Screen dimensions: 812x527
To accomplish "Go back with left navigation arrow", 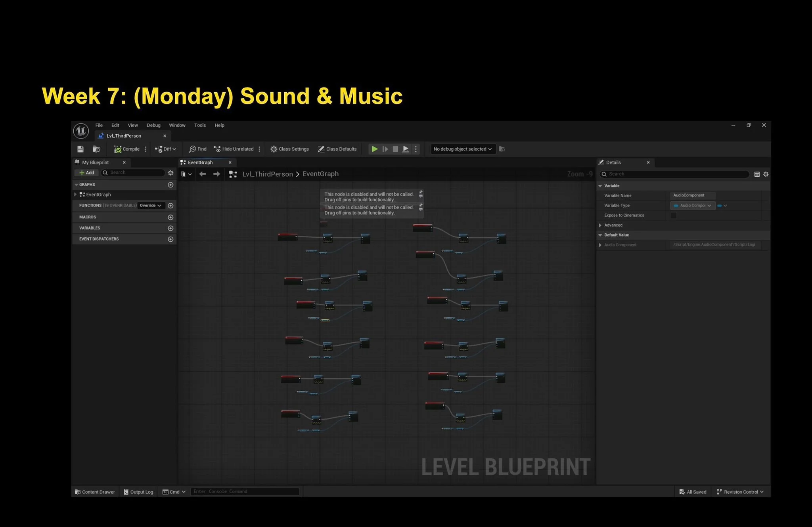I will point(203,174).
